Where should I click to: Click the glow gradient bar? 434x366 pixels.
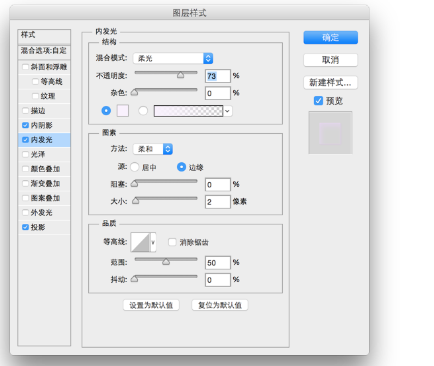[x=188, y=111]
